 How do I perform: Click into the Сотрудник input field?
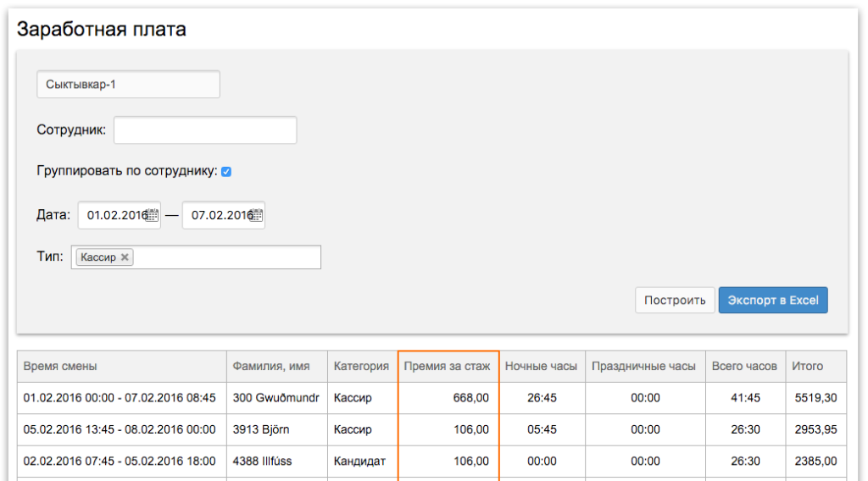coord(205,130)
